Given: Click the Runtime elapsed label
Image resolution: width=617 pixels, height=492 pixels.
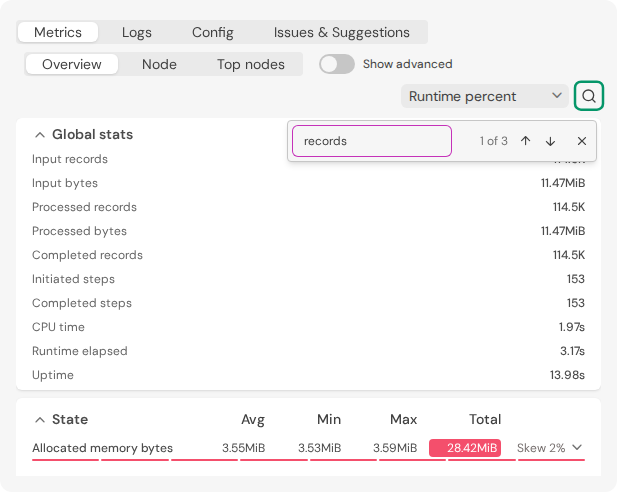Looking at the screenshot, I should tap(80, 351).
